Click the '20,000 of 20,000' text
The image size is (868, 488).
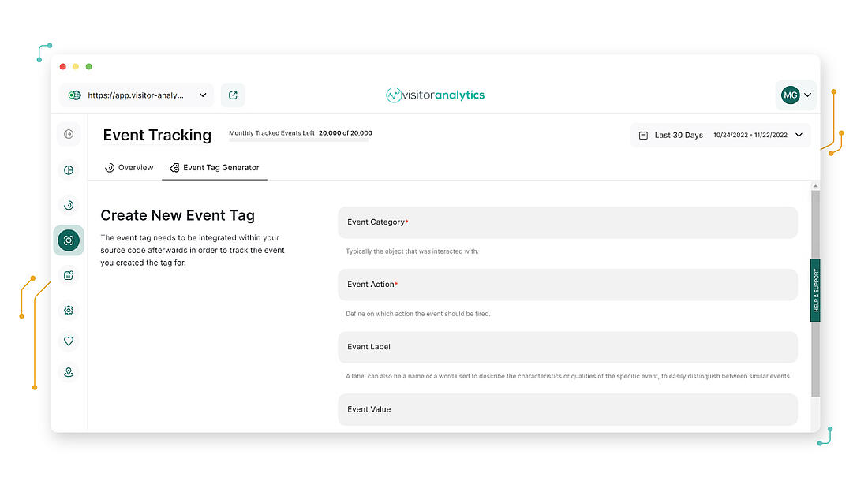pyautogui.click(x=346, y=132)
